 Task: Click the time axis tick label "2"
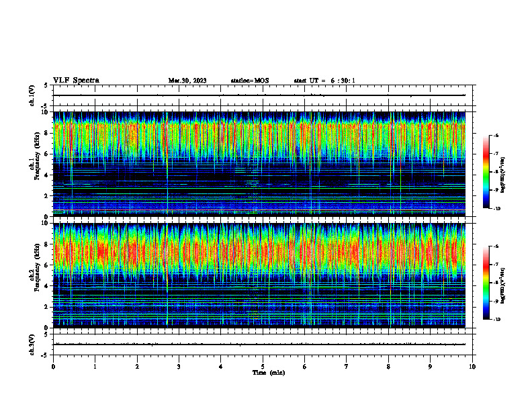(137, 367)
